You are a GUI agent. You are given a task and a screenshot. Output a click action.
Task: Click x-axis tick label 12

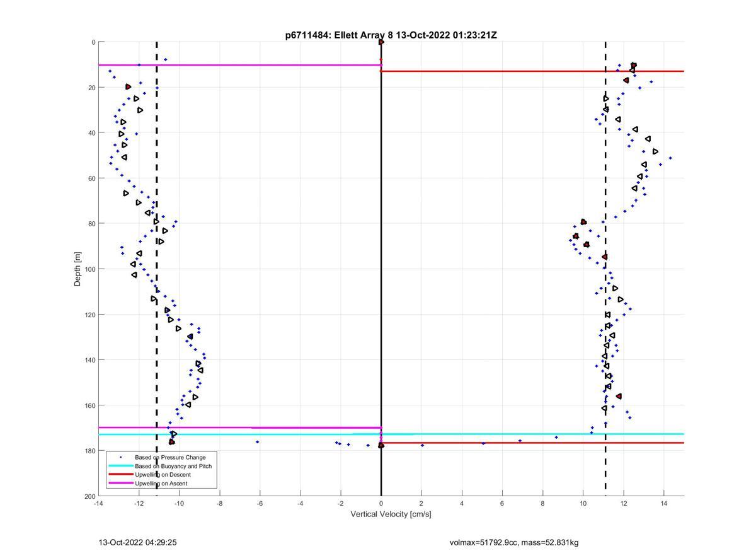click(624, 503)
